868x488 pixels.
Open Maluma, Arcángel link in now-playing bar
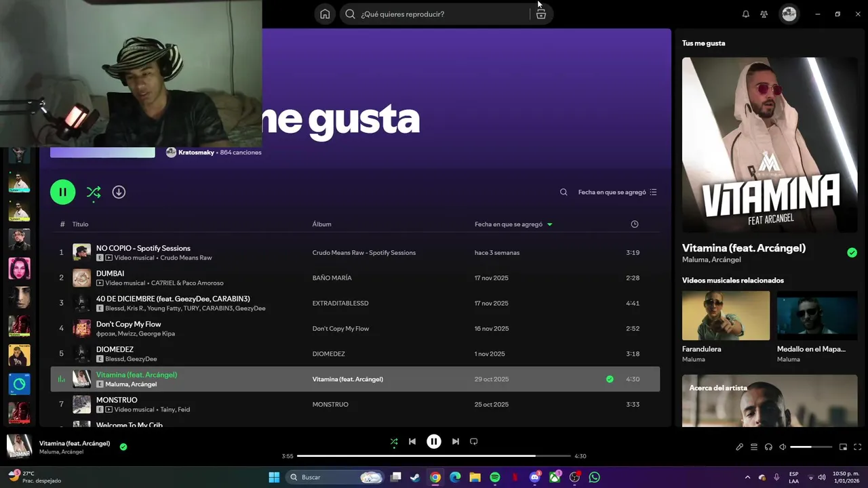click(x=61, y=452)
